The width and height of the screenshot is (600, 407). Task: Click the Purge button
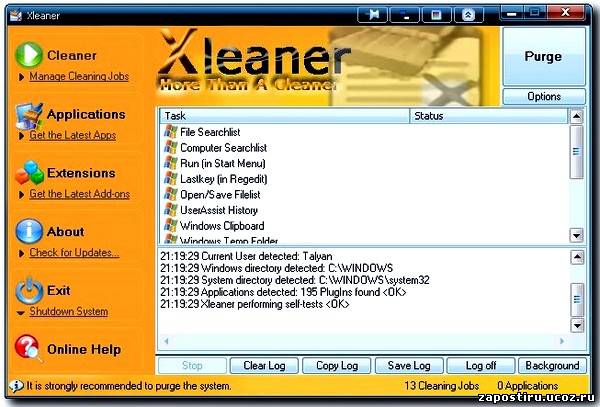[544, 57]
